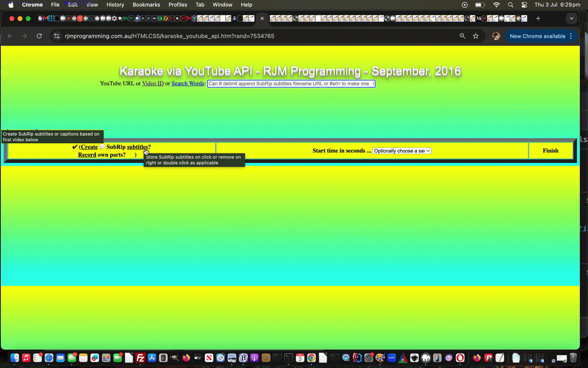Open Reminders from the Dock
The image size is (588, 368).
click(x=37, y=358)
